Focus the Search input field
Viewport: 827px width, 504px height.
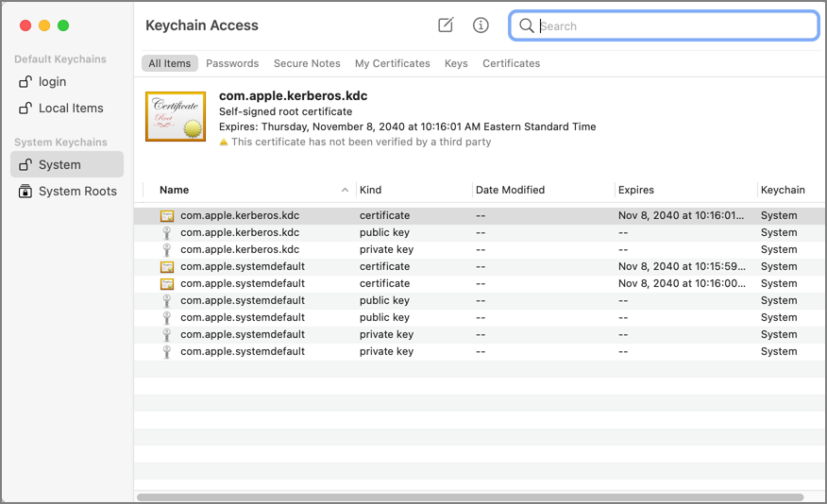pyautogui.click(x=664, y=25)
